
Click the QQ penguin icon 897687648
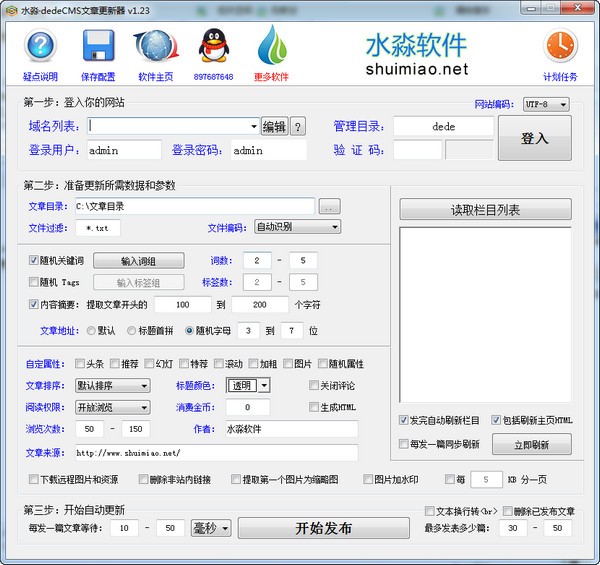coord(214,46)
